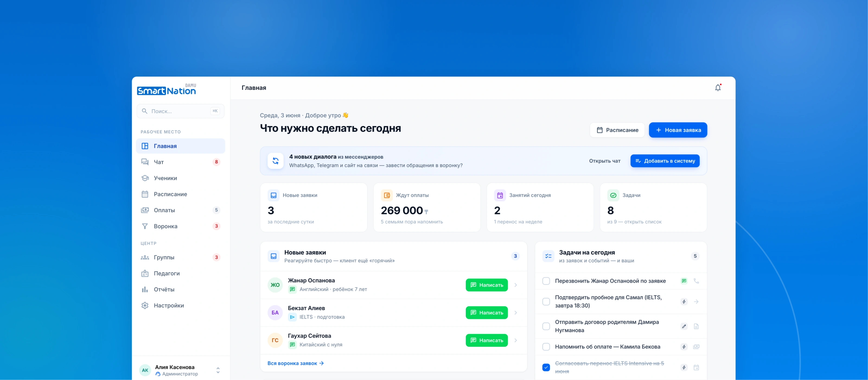Open Группы in sidebar
This screenshot has height=380, width=868.
[x=181, y=257]
